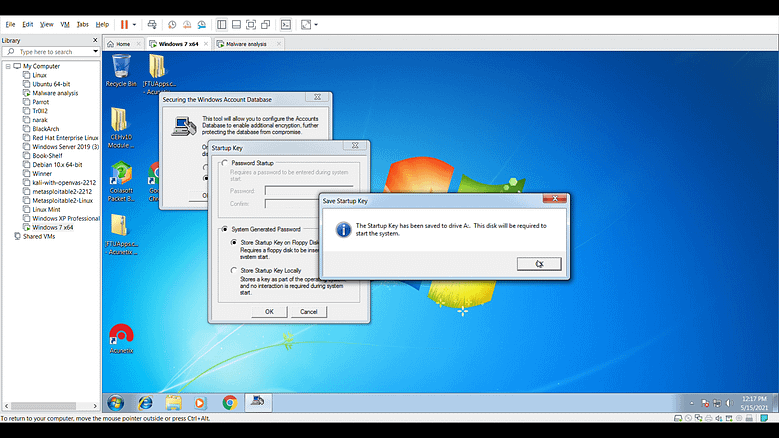Click the network adapter status bar icon

(699, 418)
